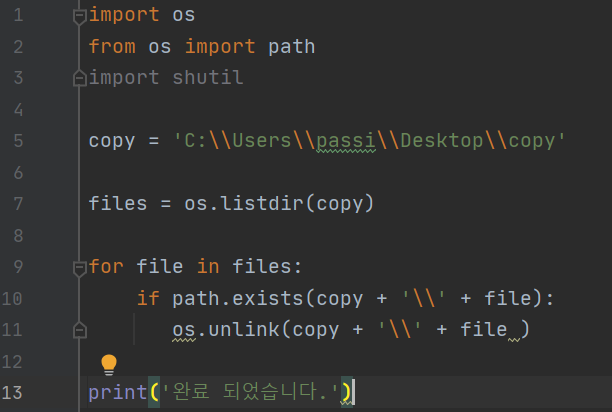This screenshot has height=412, width=612.
Task: Click 'unlink' in the os.unlink line
Action: [x=244, y=330]
